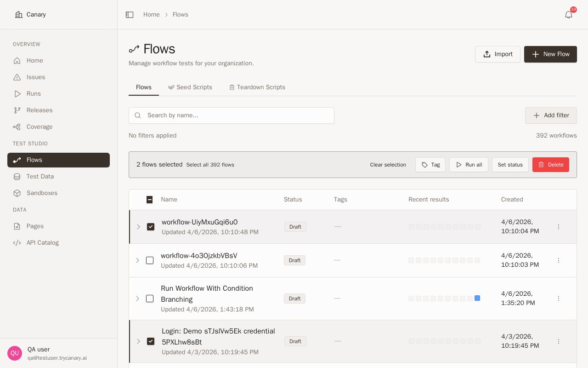Click the API Catalog code icon
Screen dimensions: 588x368
point(17,243)
